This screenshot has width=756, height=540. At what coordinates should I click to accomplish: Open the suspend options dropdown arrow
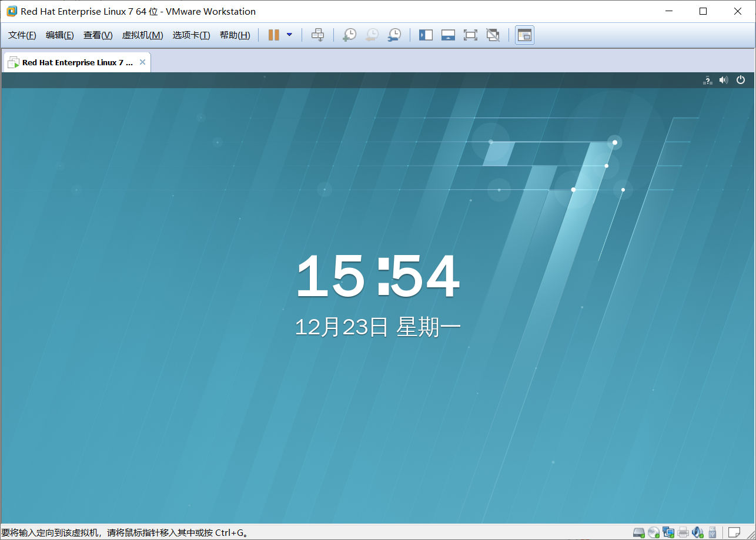pyautogui.click(x=289, y=35)
